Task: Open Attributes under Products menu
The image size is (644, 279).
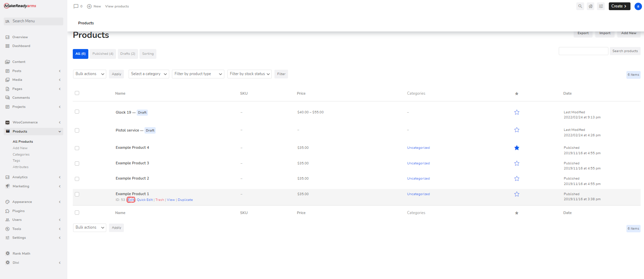Action: tap(21, 167)
